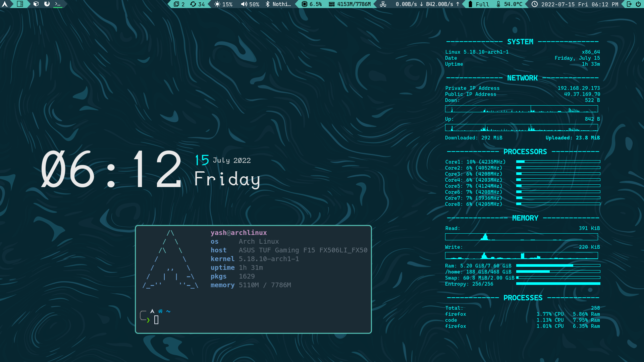Click the yash@archlinux text in terminal
This screenshot has width=644, height=362.
tap(238, 233)
